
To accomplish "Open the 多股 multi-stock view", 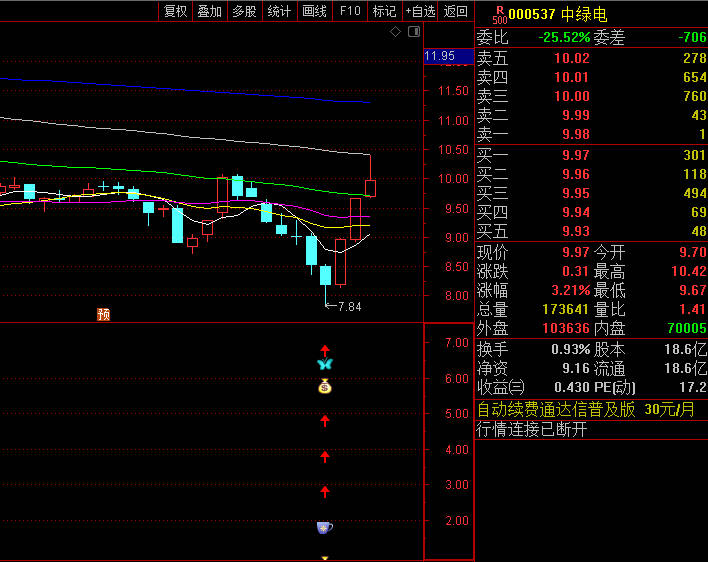I will coord(244,11).
